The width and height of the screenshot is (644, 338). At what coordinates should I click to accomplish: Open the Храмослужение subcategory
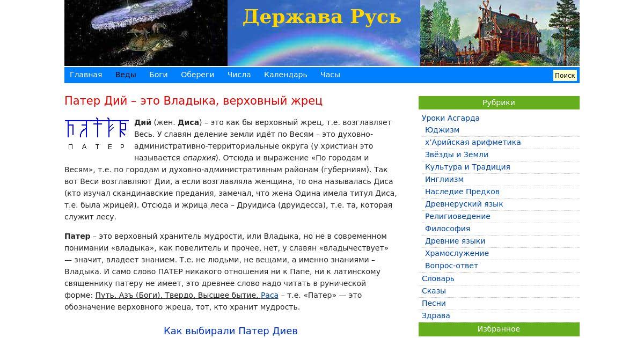click(x=457, y=253)
